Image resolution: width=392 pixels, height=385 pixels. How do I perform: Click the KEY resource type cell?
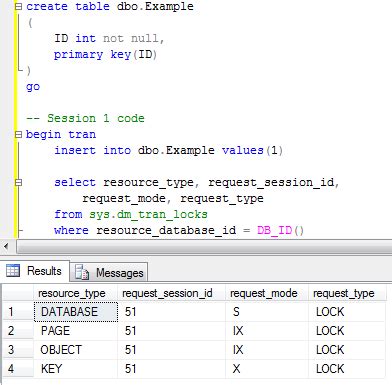tap(76, 369)
